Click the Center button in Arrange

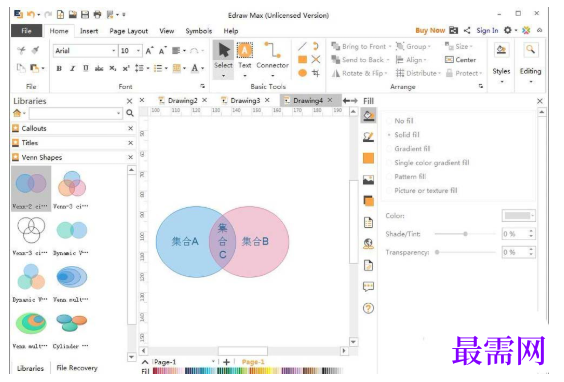[461, 60]
